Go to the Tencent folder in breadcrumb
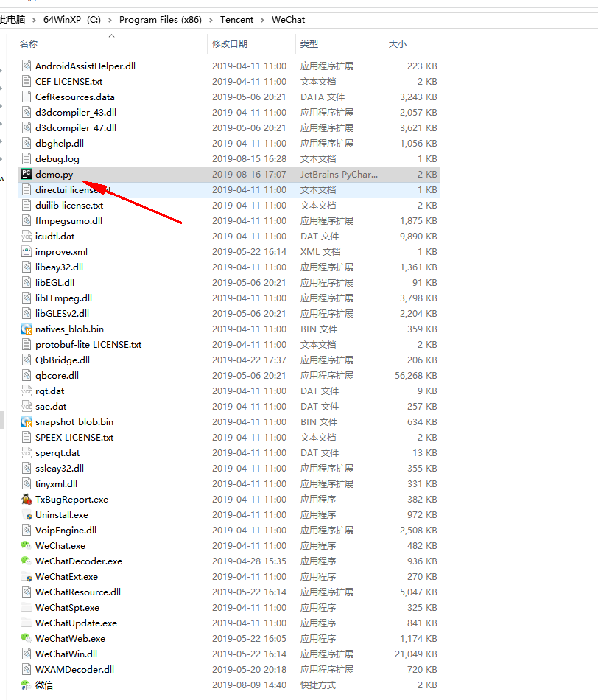Viewport: 598px width, 700px height. pos(236,20)
